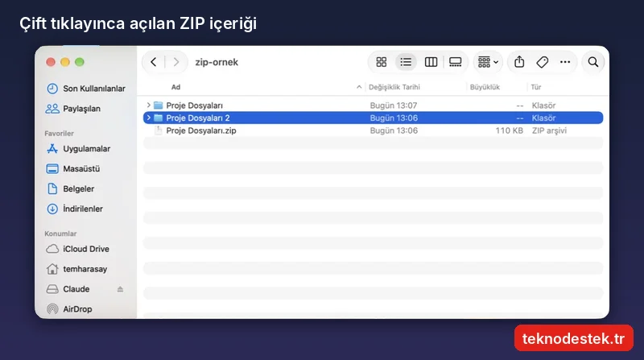Click the temharasay home icon
Image resolution: width=644 pixels, height=360 pixels.
(52, 269)
